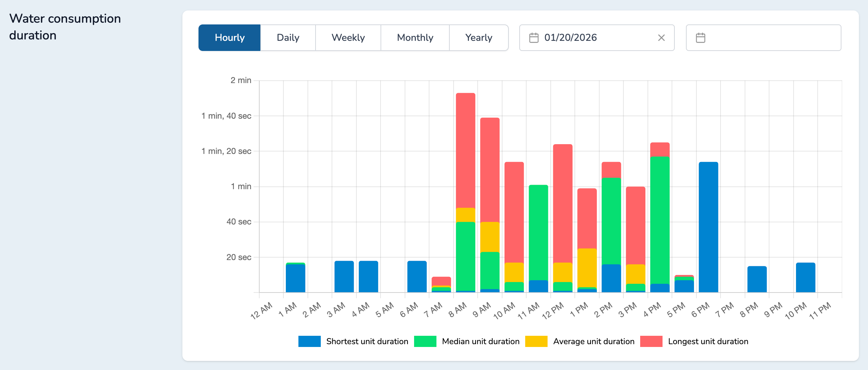Click the red segment of 8 AM bar

pyautogui.click(x=465, y=150)
